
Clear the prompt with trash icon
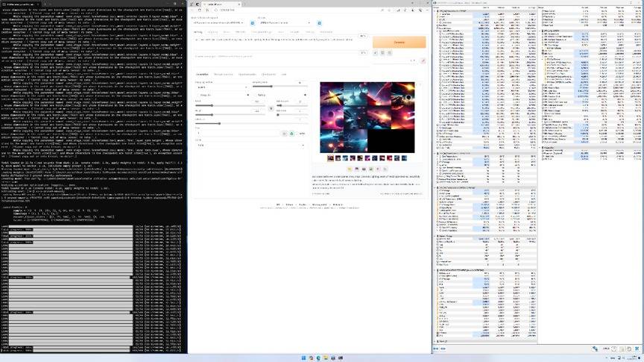[382, 53]
